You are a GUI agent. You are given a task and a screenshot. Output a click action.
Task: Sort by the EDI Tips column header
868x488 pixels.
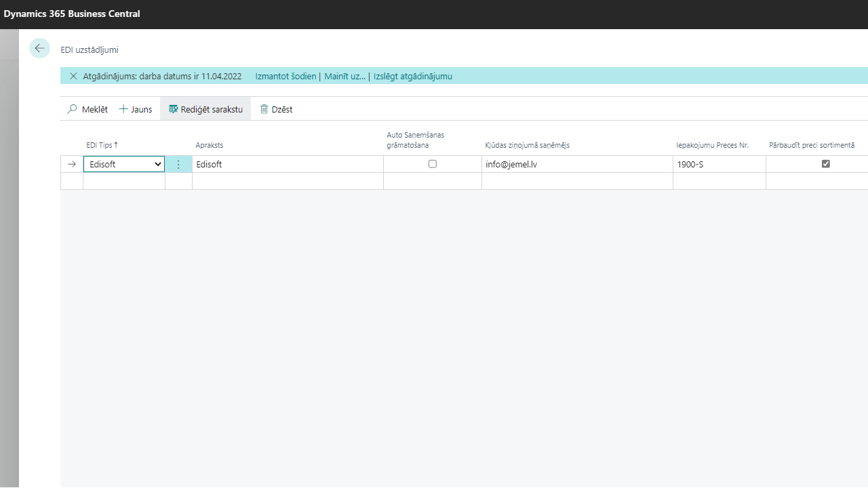click(102, 145)
